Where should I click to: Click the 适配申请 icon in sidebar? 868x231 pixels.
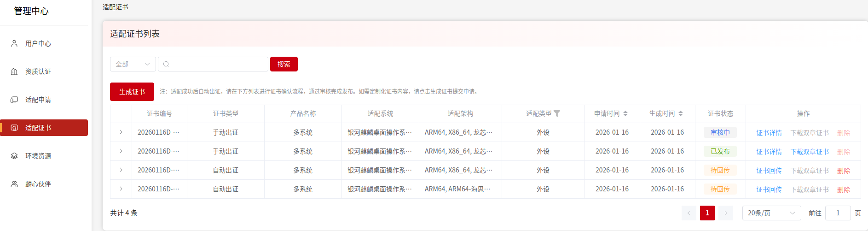coord(14,100)
